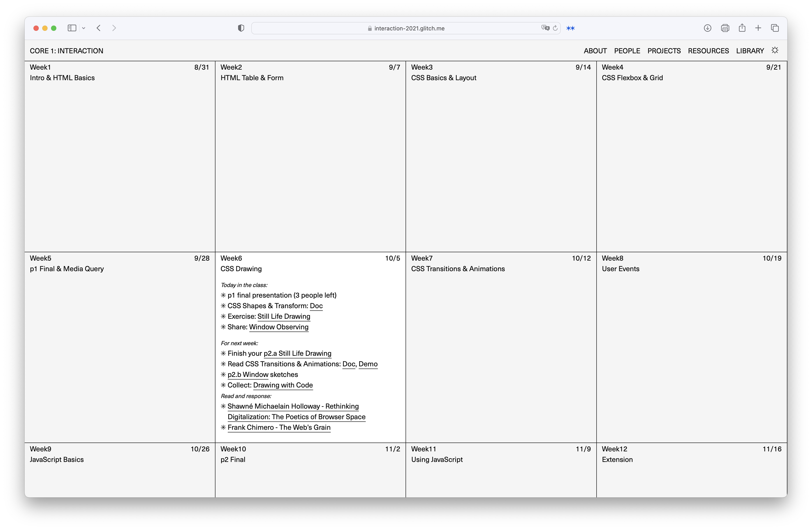Viewport: 812px width, 530px height.
Task: Open Frank Chimero The Web's Grain link
Action: [279, 427]
